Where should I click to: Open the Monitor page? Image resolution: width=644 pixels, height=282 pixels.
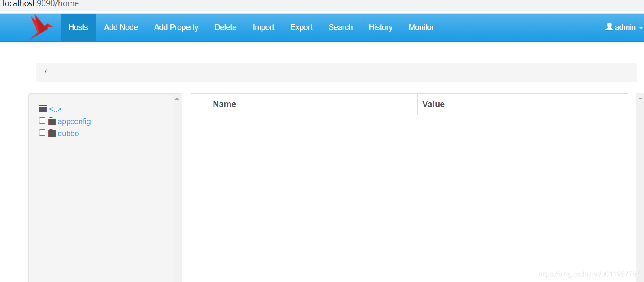[x=421, y=27]
